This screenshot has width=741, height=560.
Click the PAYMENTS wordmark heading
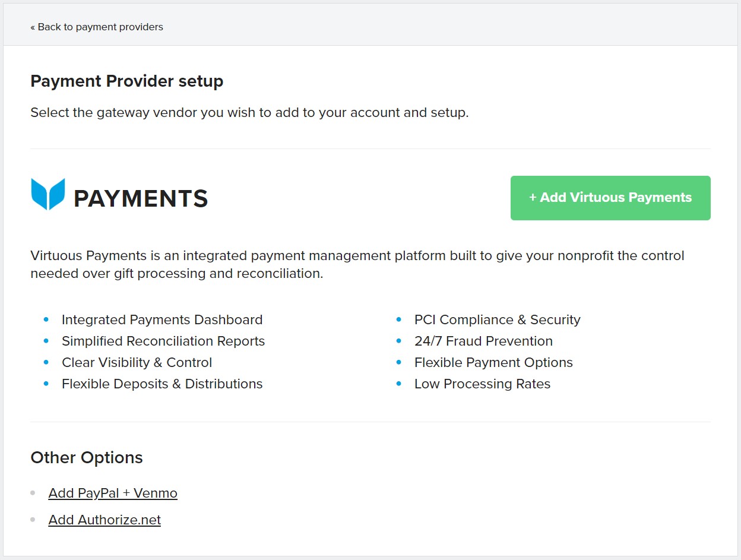point(141,198)
